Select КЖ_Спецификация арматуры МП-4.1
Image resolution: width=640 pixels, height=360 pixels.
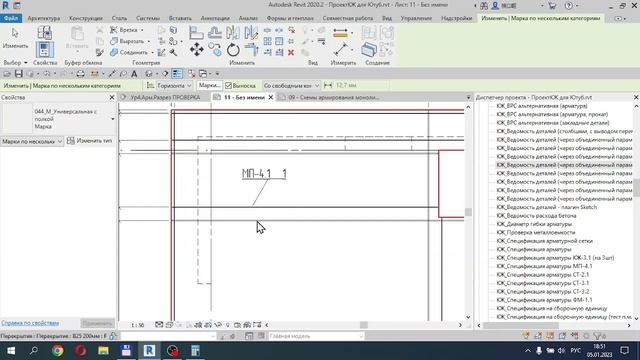click(x=544, y=266)
